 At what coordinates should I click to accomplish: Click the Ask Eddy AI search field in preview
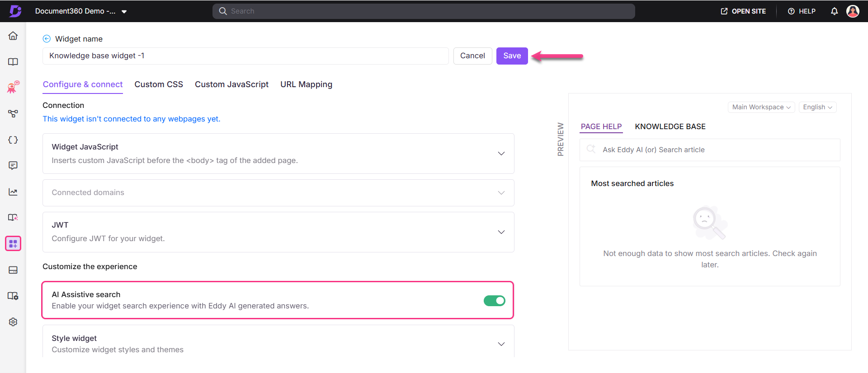[x=710, y=150]
